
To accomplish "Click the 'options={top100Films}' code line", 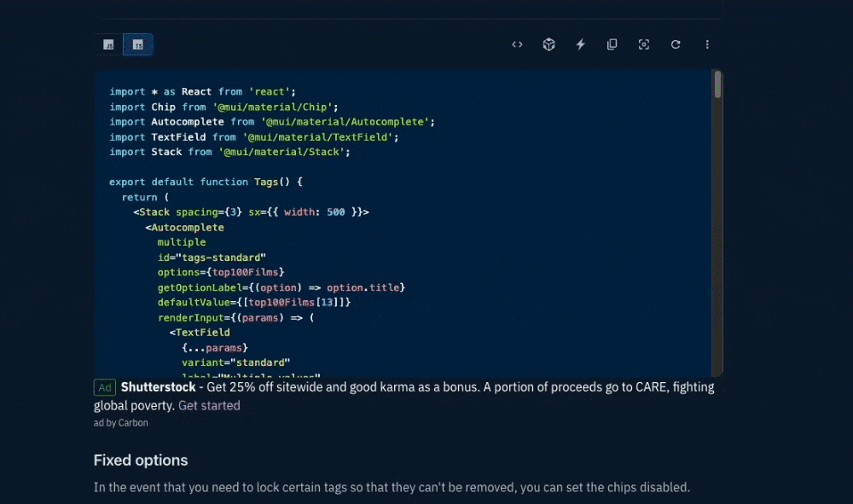I will pyautogui.click(x=221, y=272).
